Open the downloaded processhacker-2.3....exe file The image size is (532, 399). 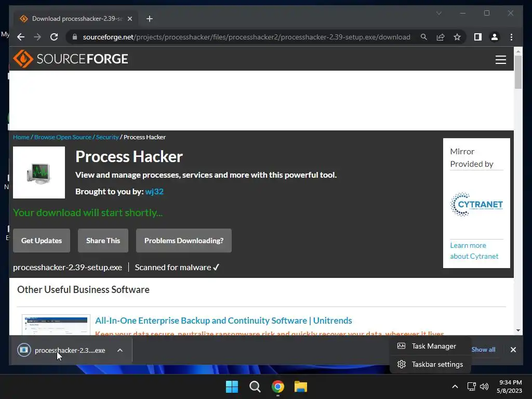[70, 350]
